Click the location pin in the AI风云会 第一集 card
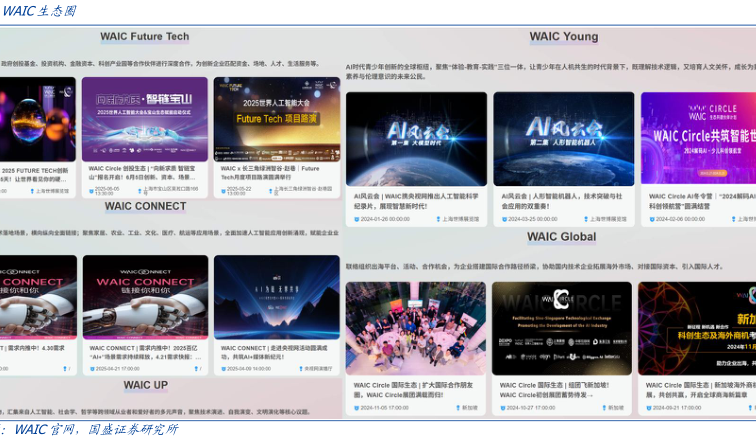Image resolution: width=756 pixels, height=448 pixels. click(x=438, y=219)
